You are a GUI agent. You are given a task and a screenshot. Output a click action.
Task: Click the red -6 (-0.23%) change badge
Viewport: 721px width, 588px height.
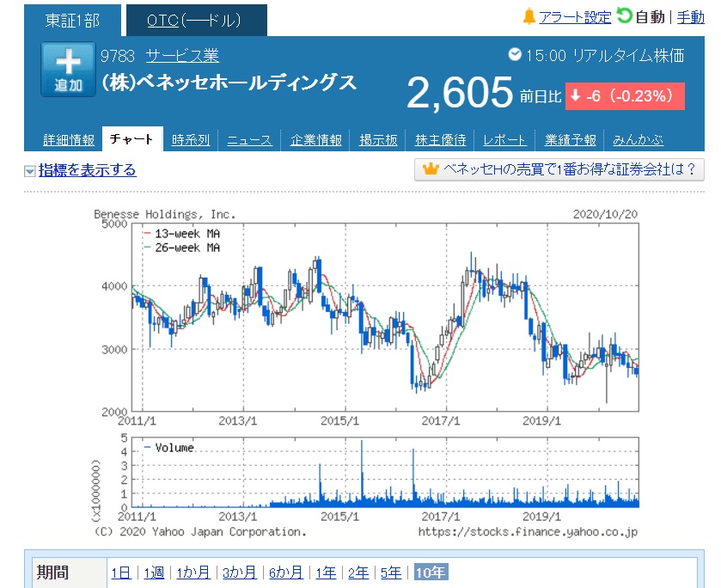pyautogui.click(x=625, y=96)
